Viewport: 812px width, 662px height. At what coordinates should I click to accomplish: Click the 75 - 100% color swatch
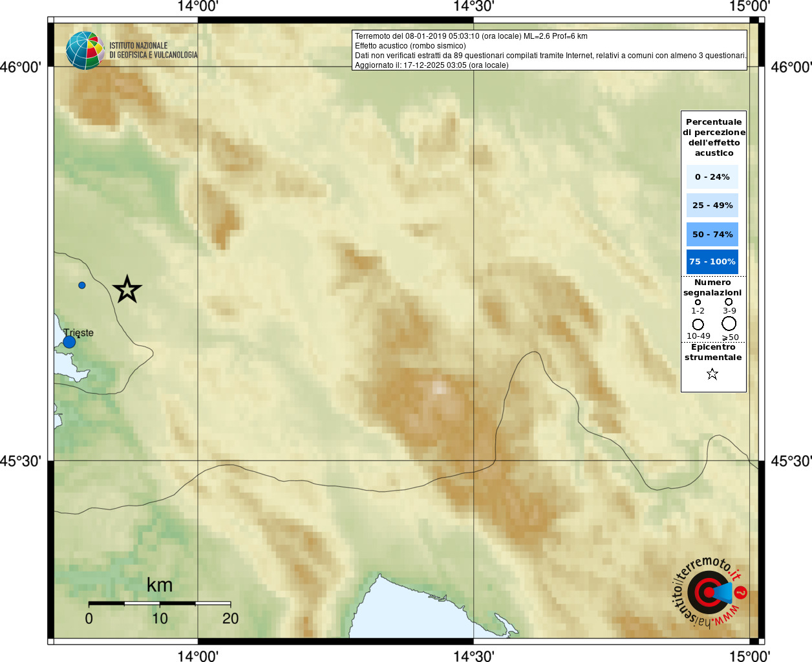[712, 262]
